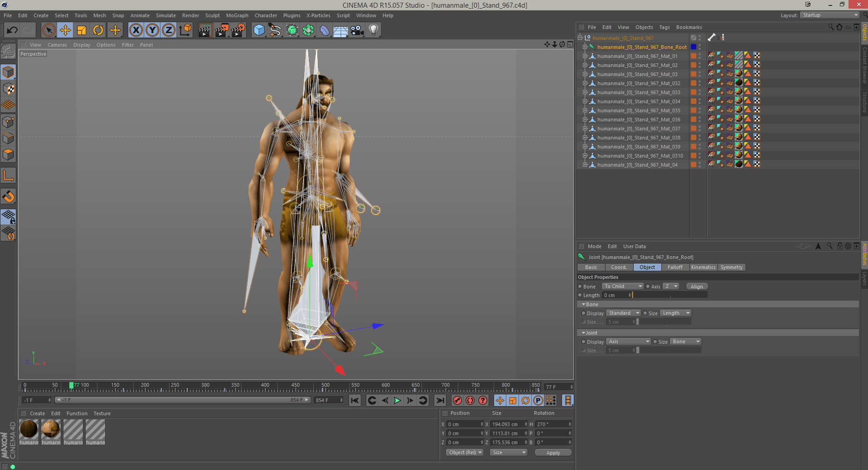Image resolution: width=868 pixels, height=470 pixels.
Task: Add a camera object
Action: point(357,30)
